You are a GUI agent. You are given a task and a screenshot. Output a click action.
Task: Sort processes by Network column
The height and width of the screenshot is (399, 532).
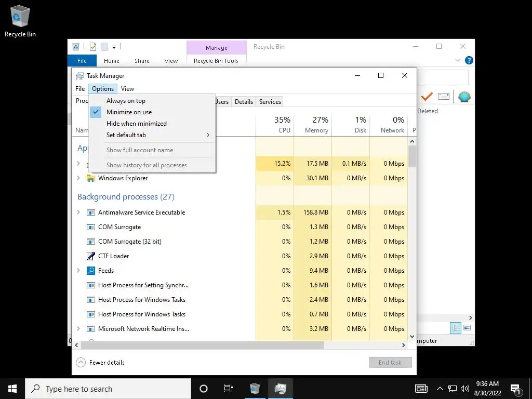[x=389, y=125]
